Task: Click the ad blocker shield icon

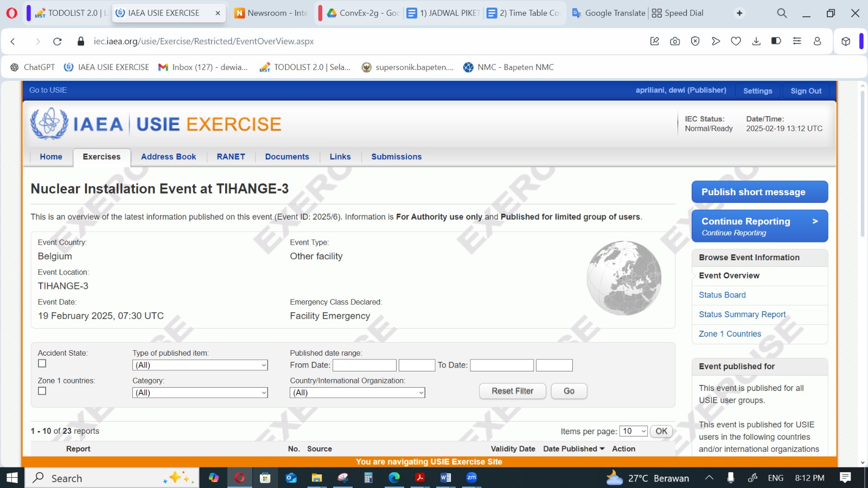Action: [695, 41]
